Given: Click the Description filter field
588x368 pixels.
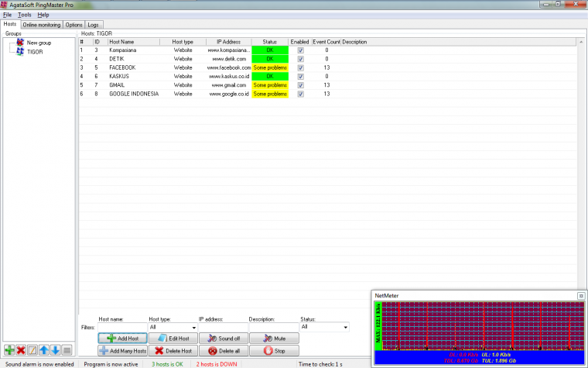Looking at the screenshot, I should point(274,328).
